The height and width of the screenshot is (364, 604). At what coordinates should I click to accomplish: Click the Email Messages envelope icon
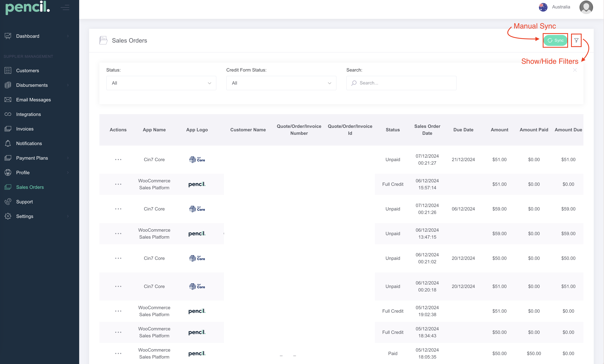point(8,100)
